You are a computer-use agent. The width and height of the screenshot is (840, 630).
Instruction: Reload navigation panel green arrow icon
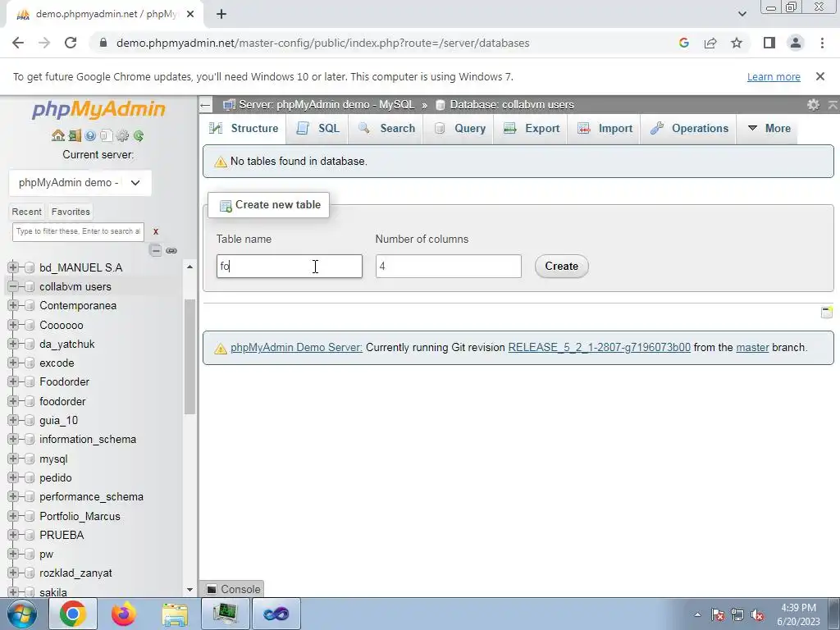[139, 135]
